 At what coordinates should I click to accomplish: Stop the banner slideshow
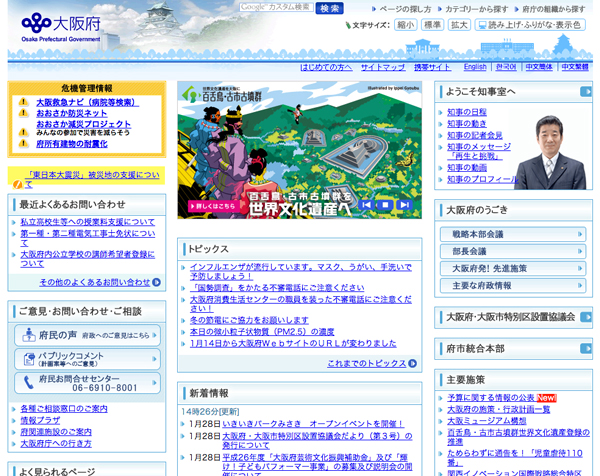pyautogui.click(x=384, y=205)
